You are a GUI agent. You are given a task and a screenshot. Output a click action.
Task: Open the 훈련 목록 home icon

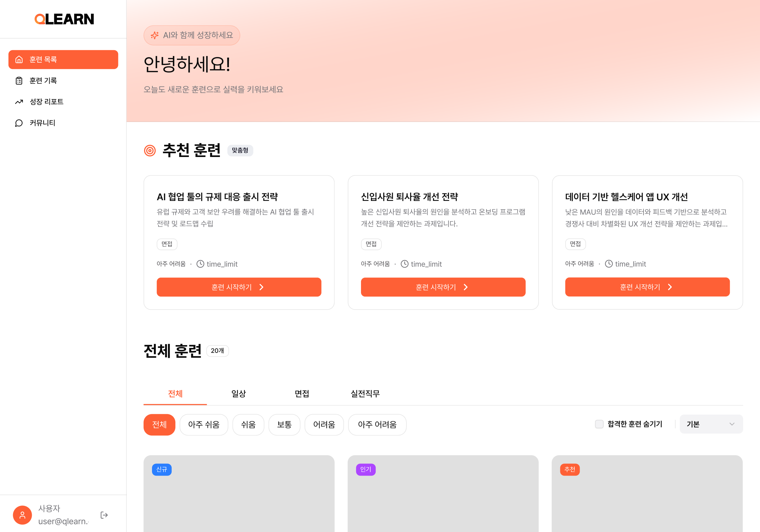pyautogui.click(x=19, y=59)
